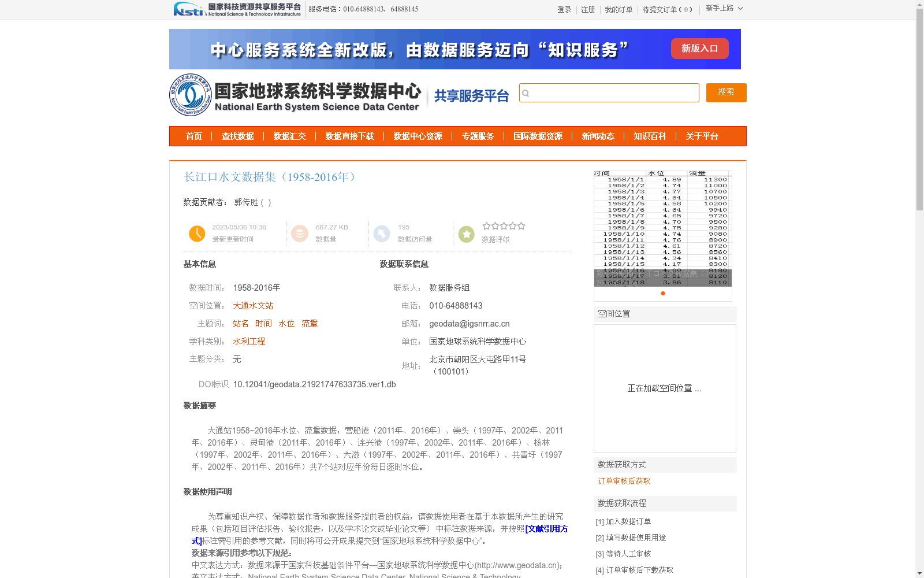Screen dimensions: 924x578
Task: Click the contributor name 郭传胜
Action: (246, 202)
